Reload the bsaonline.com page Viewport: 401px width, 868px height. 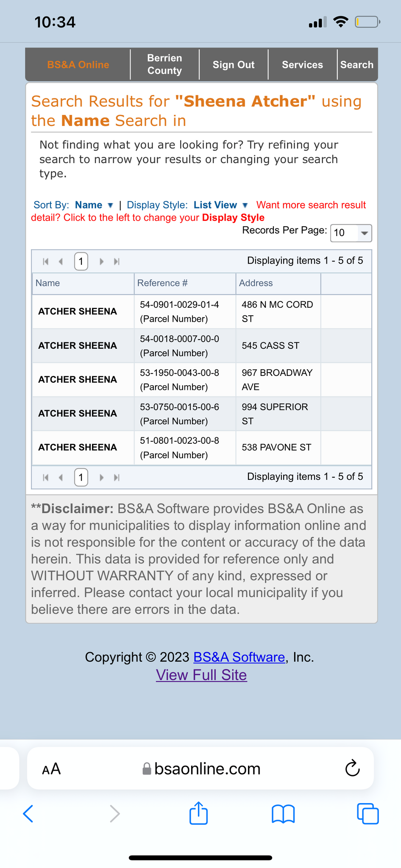pyautogui.click(x=352, y=768)
